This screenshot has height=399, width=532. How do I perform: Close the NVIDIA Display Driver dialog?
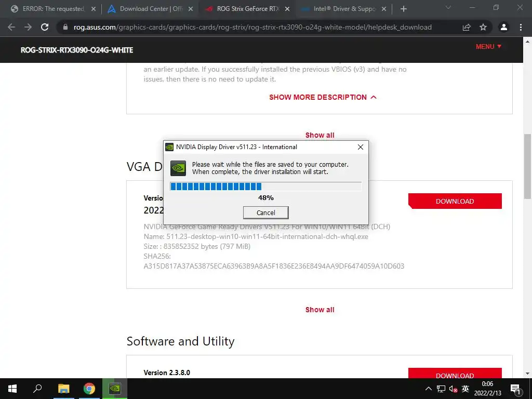[361, 147]
